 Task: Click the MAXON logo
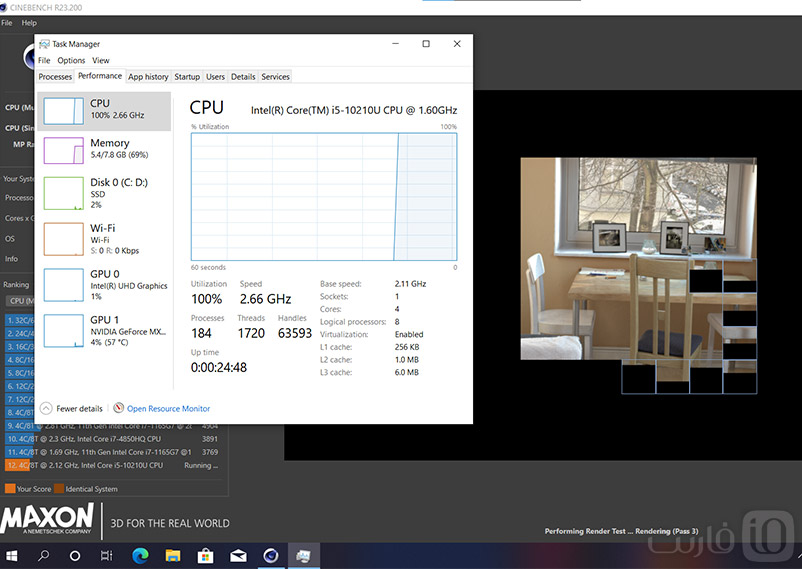pyautogui.click(x=48, y=519)
